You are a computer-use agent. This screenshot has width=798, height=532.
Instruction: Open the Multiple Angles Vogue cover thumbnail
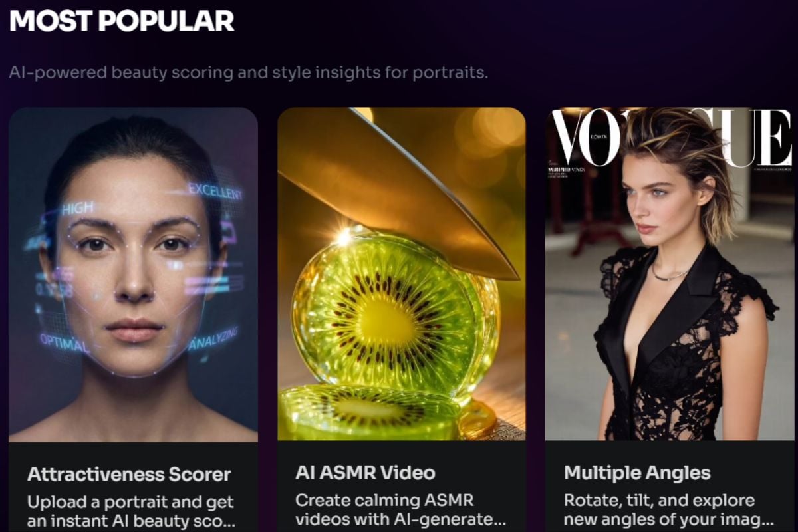click(x=670, y=274)
